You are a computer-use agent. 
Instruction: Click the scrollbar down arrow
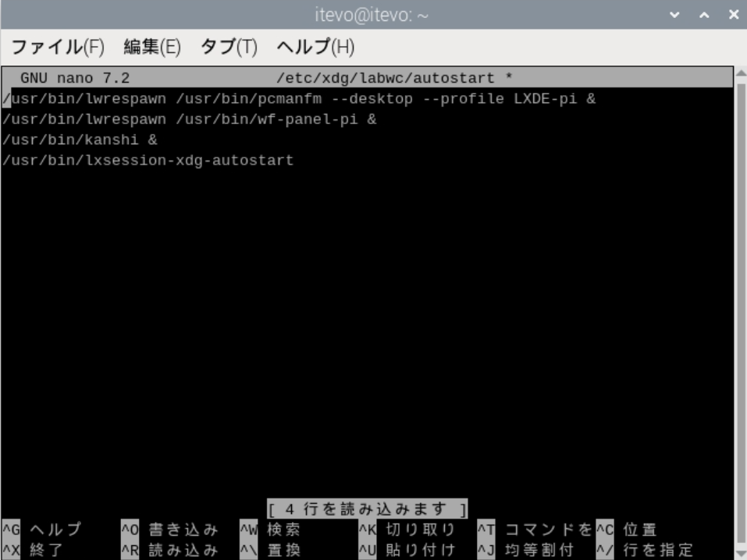(x=740, y=552)
